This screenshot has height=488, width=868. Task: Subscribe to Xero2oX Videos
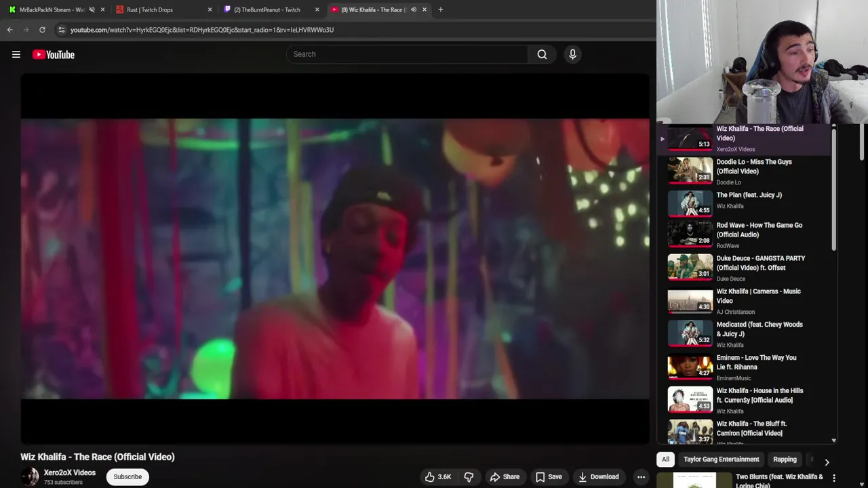click(x=127, y=476)
